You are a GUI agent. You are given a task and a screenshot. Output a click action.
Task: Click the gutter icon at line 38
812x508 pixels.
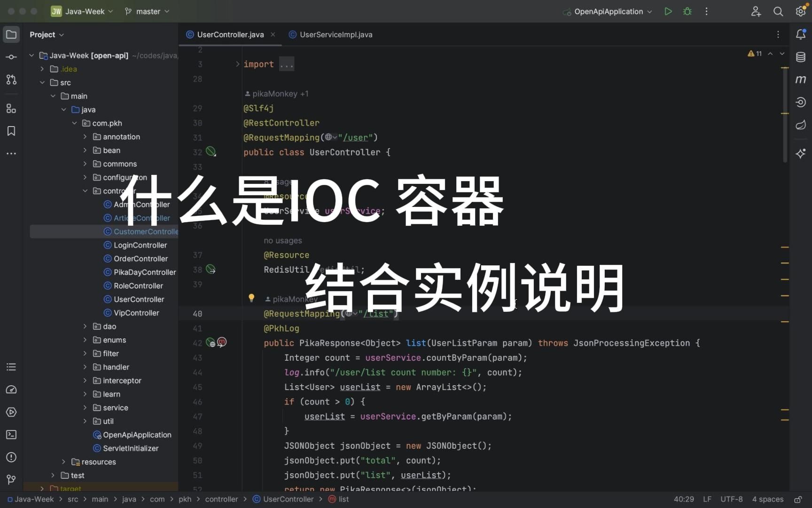(211, 270)
